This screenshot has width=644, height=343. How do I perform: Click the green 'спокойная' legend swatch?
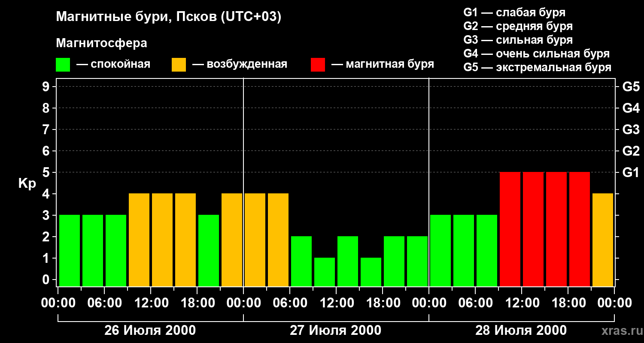[x=63, y=65]
